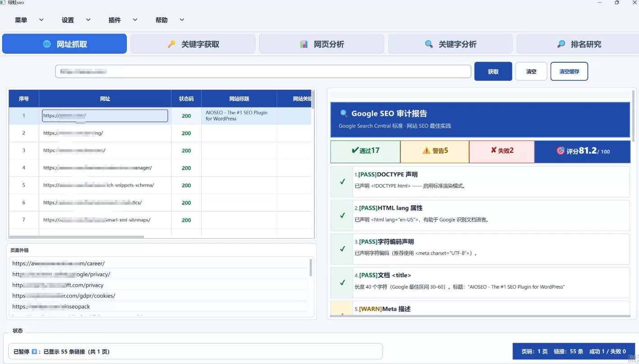Click the 获取 button
The height and width of the screenshot is (364, 639).
[x=493, y=71]
